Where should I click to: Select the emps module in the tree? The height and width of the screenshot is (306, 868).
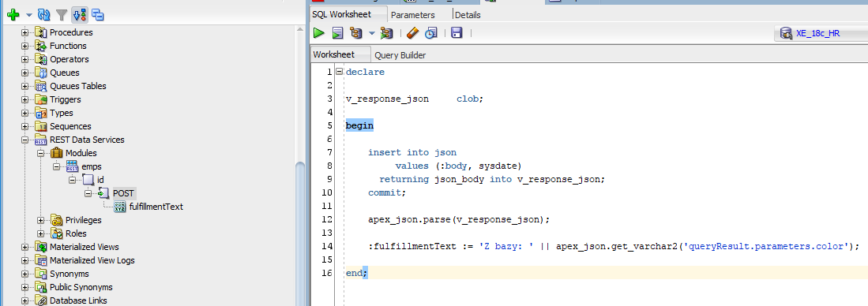tap(92, 166)
